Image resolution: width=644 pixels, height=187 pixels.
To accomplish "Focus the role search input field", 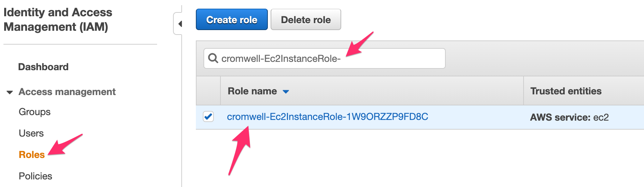I will (x=325, y=58).
